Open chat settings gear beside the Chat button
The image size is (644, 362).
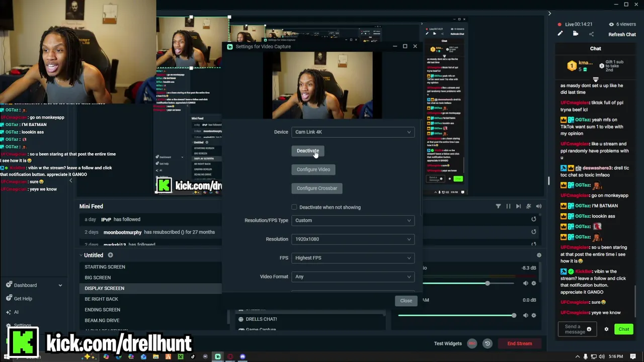(x=606, y=329)
